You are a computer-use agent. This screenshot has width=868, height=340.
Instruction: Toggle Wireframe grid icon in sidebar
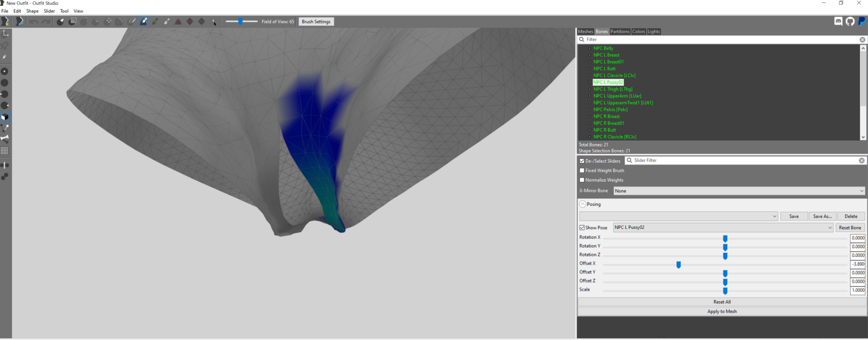tap(5, 151)
